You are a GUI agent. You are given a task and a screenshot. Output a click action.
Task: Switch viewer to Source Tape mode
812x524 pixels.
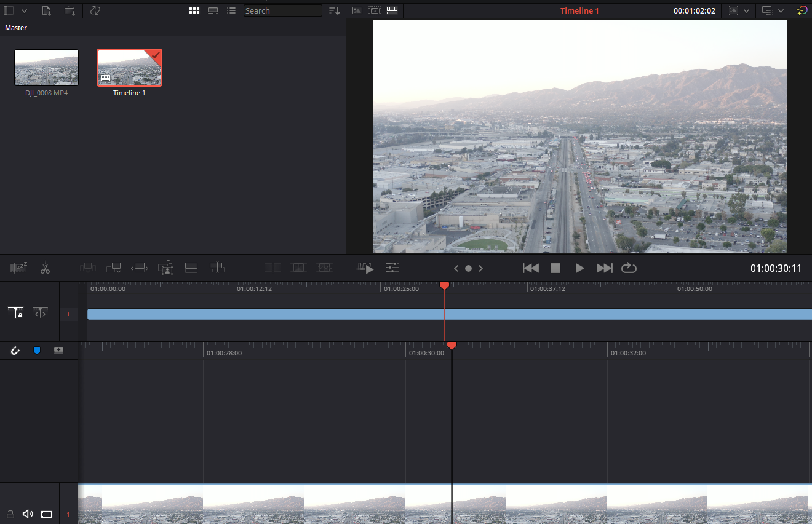pos(375,10)
